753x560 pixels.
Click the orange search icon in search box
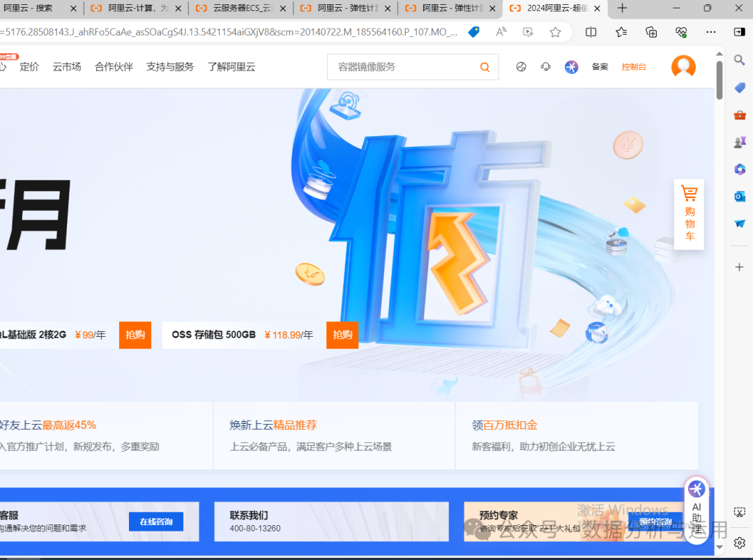pos(485,67)
